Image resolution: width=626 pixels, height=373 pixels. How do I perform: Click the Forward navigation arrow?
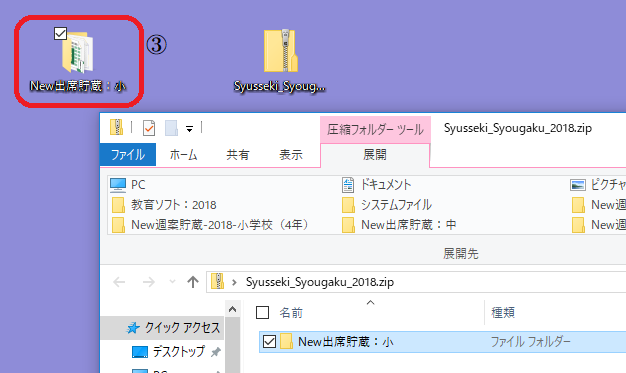click(x=149, y=282)
